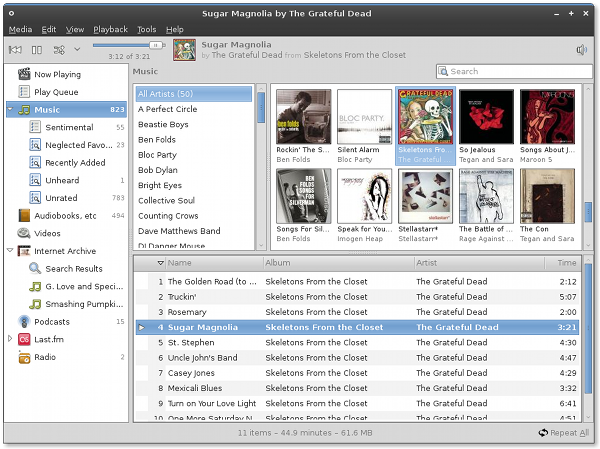Image resolution: width=600 pixels, height=449 pixels.
Task: Click the previous track button
Action: (15, 50)
